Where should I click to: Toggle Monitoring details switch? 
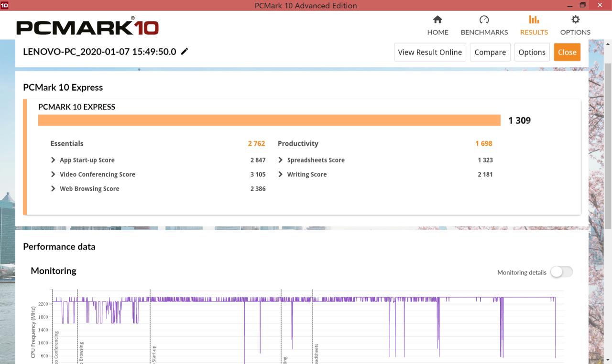561,272
